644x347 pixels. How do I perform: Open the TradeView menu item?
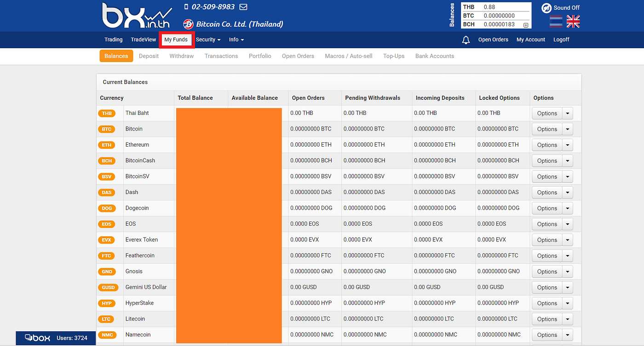coord(144,40)
